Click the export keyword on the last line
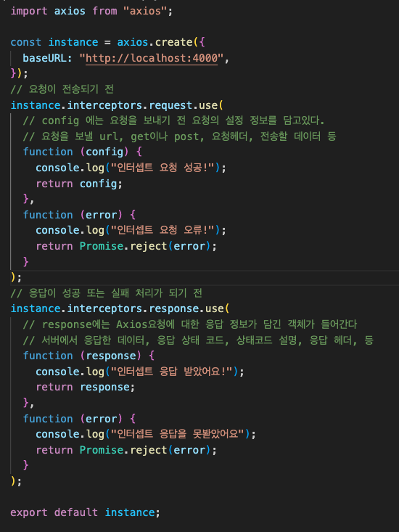This screenshot has width=399, height=532. coord(29,512)
